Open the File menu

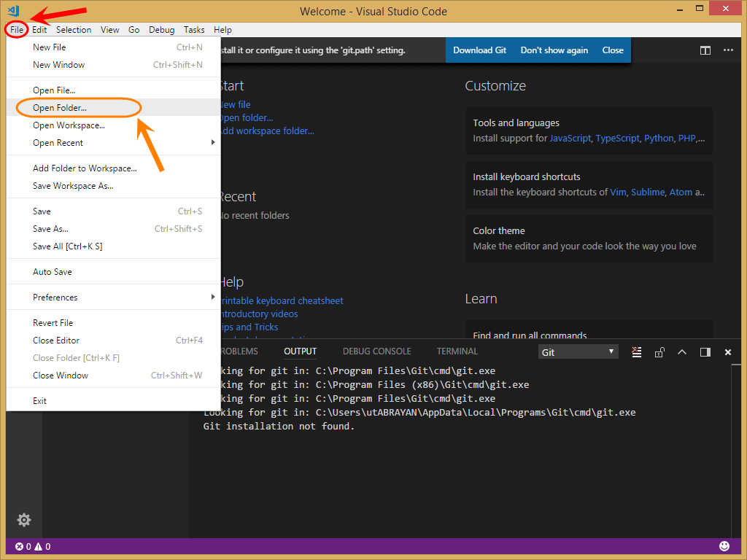tap(17, 29)
